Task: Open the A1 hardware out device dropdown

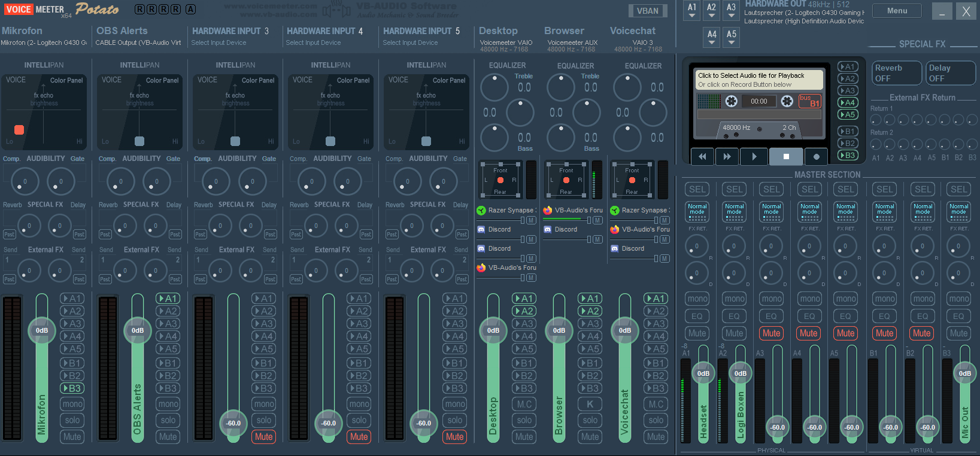Action: pos(692,10)
